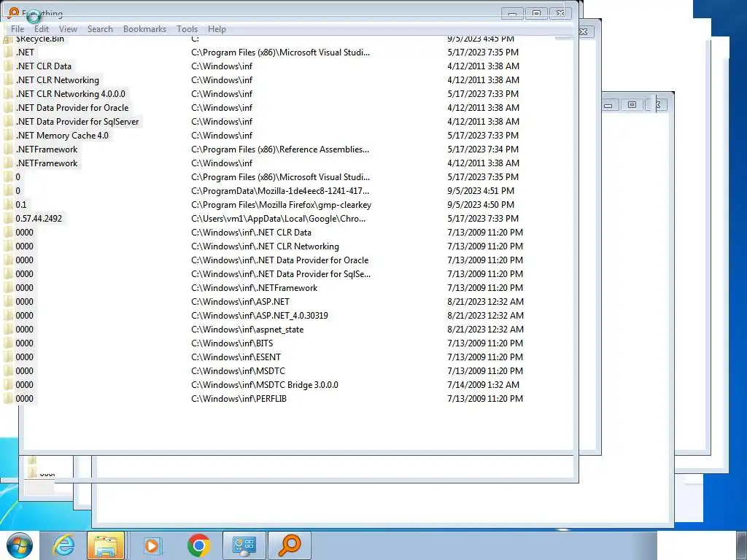Screen dimensions: 747x560
Task: Click the Windows Start button
Action: point(19,545)
